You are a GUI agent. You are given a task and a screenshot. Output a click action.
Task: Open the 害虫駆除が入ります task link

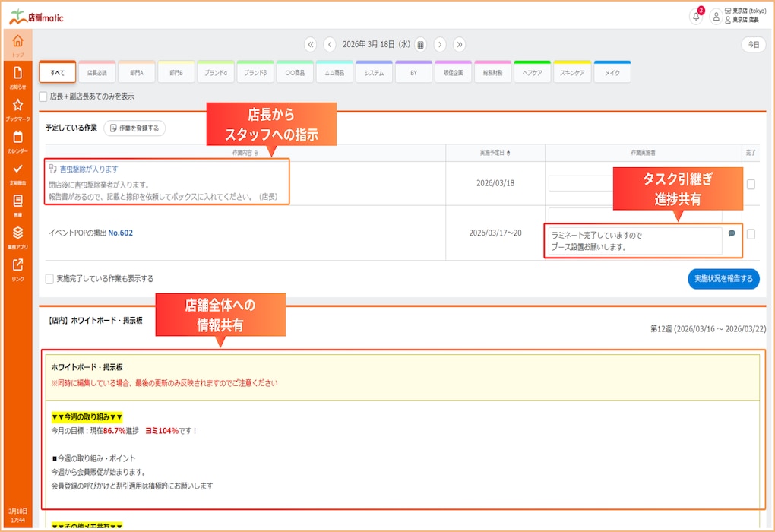pos(88,169)
